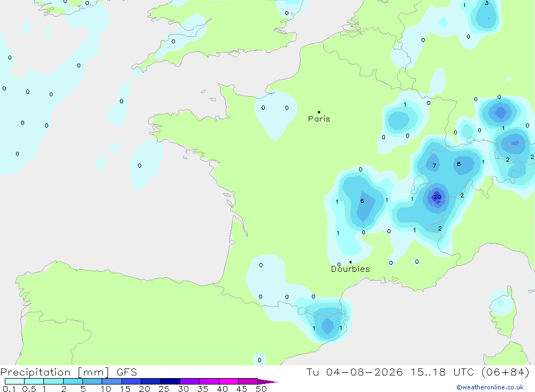Open the weatheronline.co.uk copyright link
535x392 pixels.
coord(490,387)
